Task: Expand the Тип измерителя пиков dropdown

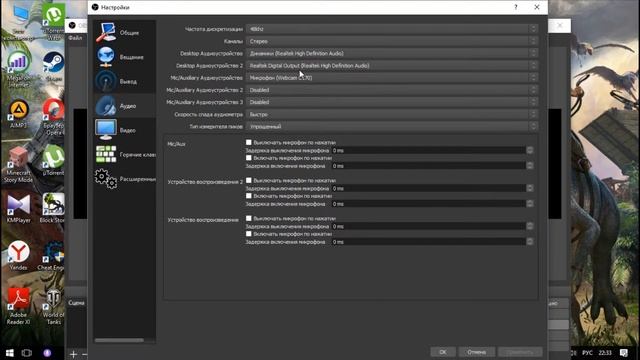Action: coord(392,127)
